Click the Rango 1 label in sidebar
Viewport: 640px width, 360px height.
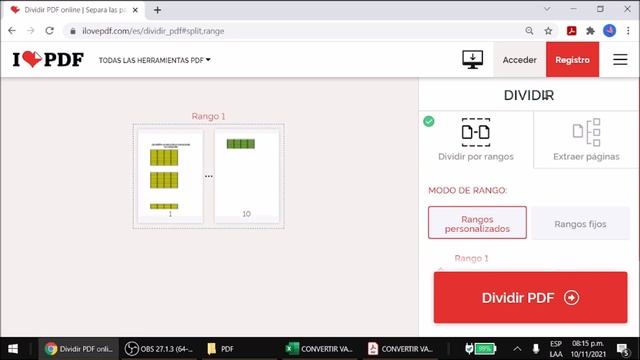[x=471, y=258]
